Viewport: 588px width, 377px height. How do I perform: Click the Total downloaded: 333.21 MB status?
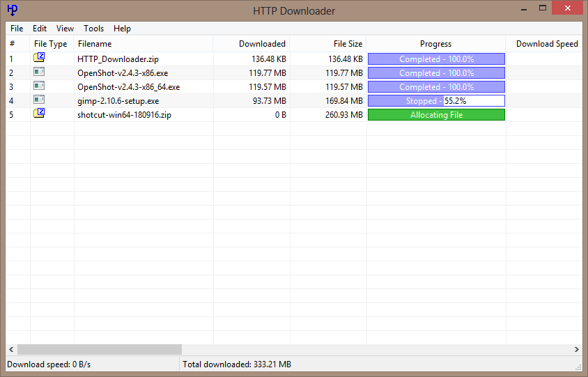click(237, 364)
